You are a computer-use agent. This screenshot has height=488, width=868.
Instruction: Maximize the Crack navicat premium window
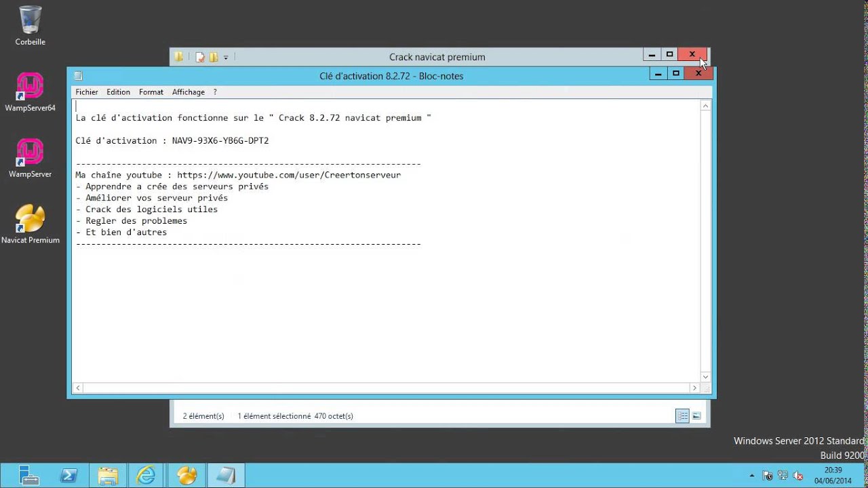point(669,54)
